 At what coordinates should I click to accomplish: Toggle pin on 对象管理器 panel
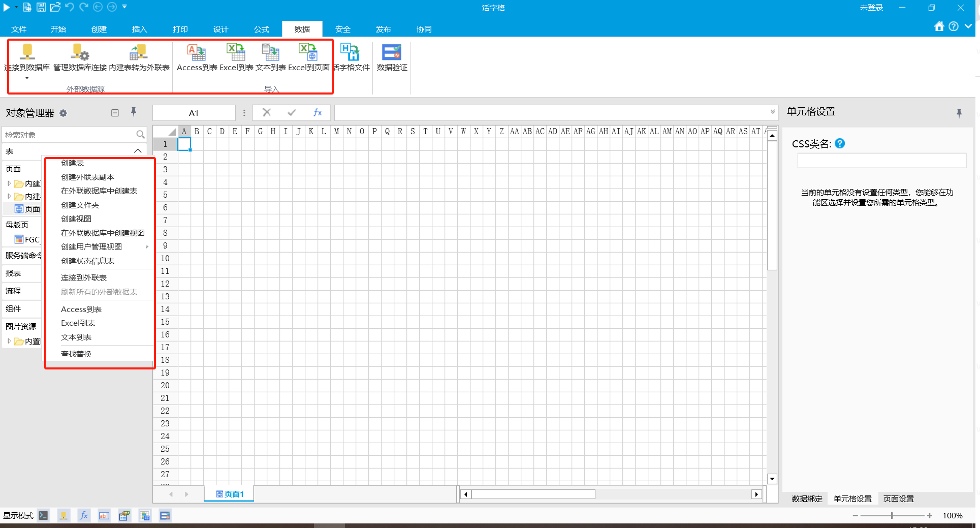(134, 112)
